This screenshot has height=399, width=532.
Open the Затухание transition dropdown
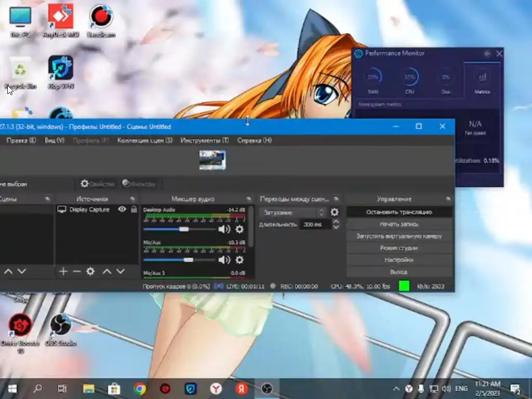click(293, 212)
